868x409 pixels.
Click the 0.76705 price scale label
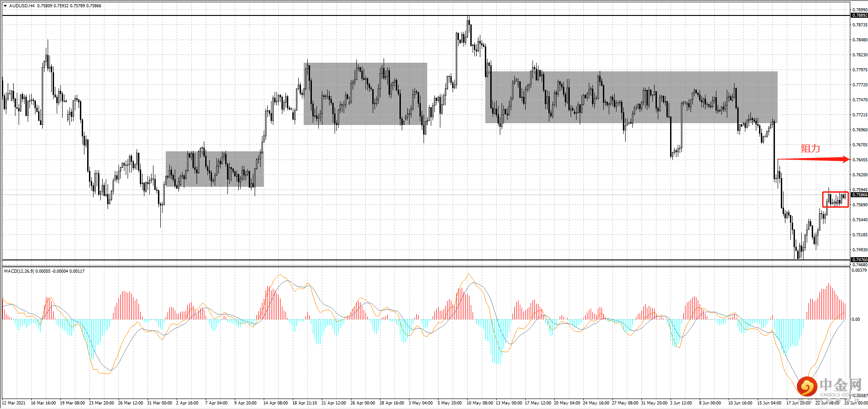click(x=860, y=145)
